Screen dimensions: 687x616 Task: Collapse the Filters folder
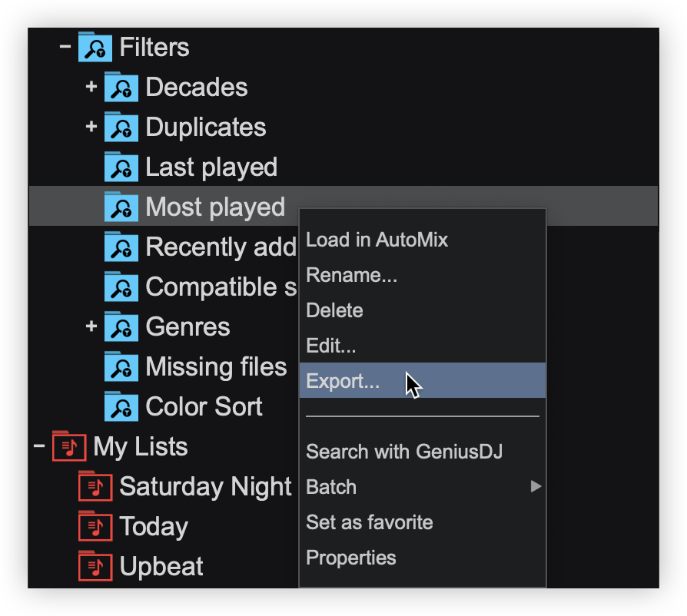tap(65, 47)
